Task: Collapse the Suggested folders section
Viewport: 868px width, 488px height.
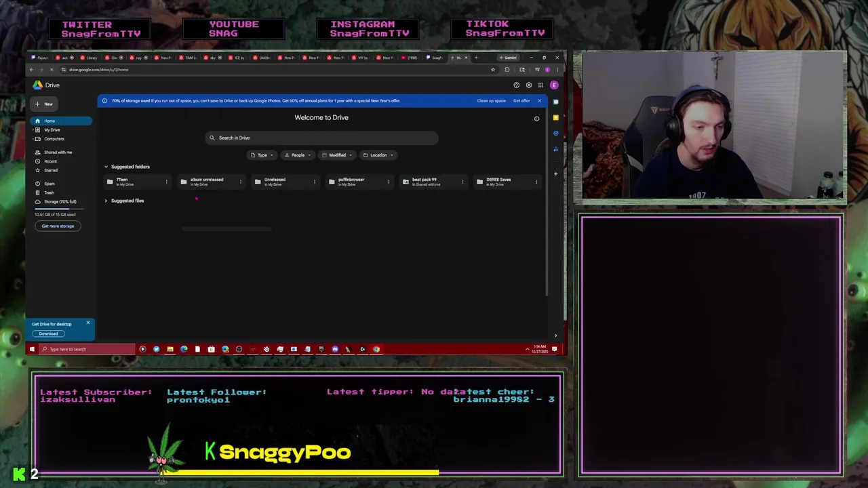Action: [106, 167]
